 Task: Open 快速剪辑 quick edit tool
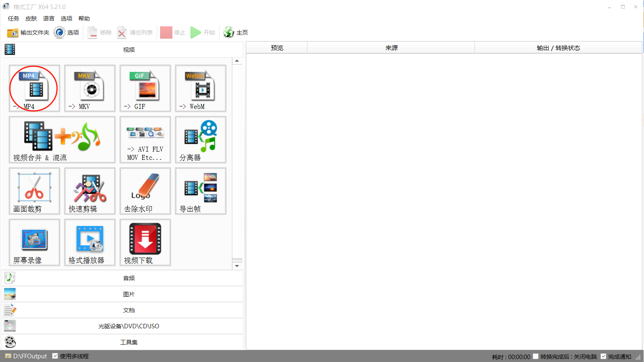(x=90, y=191)
